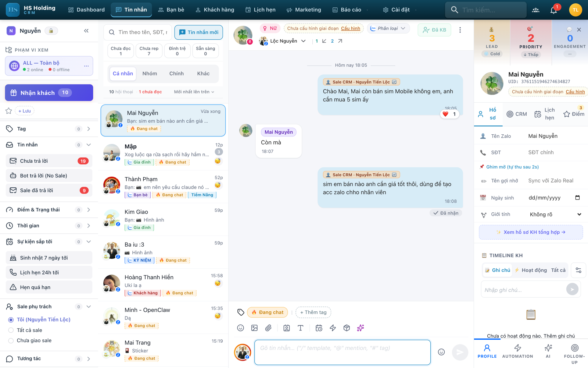Collapse Sự kiện sắp tới section
This screenshot has height=368, width=588.
pos(49,242)
